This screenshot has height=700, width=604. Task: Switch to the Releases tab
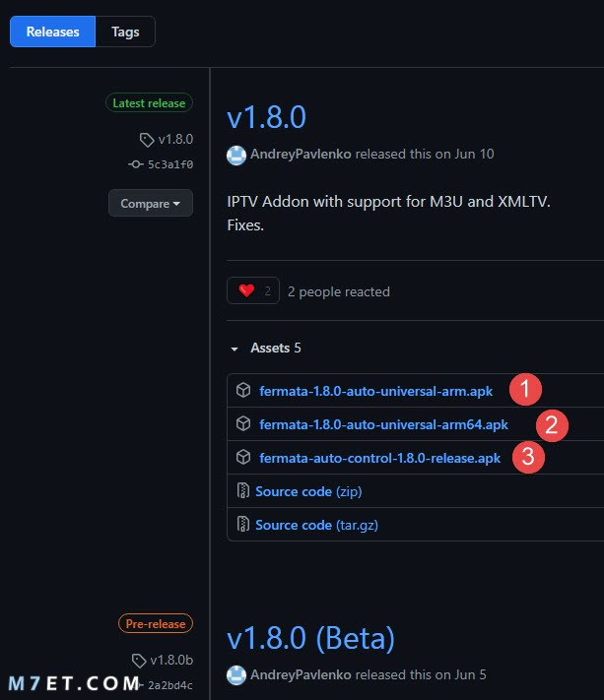click(x=53, y=32)
